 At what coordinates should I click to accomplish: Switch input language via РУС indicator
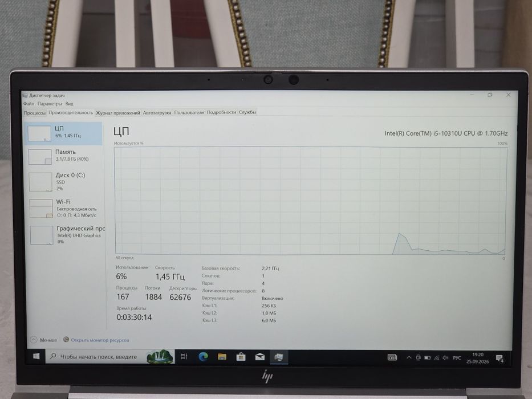[457, 358]
